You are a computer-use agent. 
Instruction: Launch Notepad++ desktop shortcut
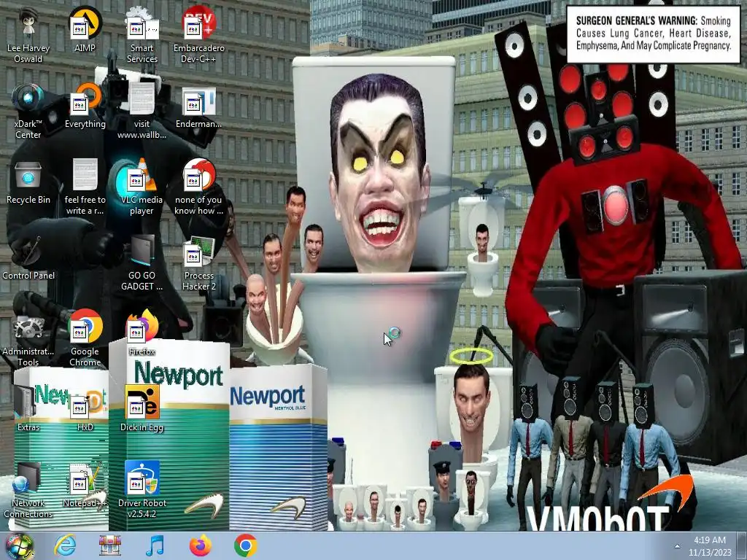(x=85, y=485)
